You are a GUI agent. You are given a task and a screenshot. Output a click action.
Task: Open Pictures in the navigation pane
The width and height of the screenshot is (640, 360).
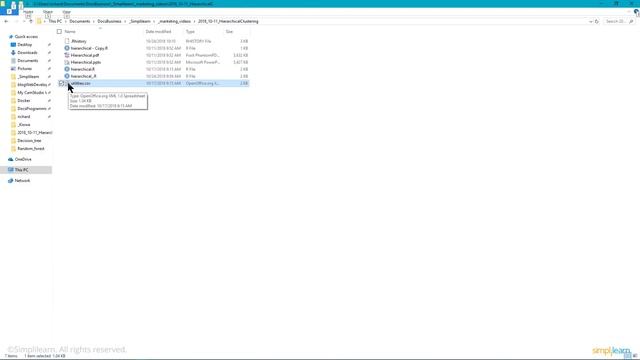pyautogui.click(x=24, y=69)
